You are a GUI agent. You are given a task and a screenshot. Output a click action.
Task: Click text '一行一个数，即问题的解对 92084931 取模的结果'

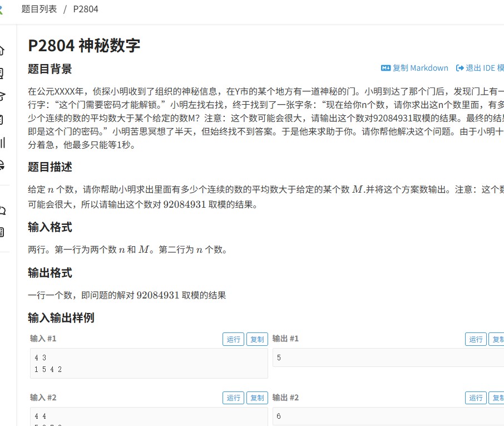(127, 295)
